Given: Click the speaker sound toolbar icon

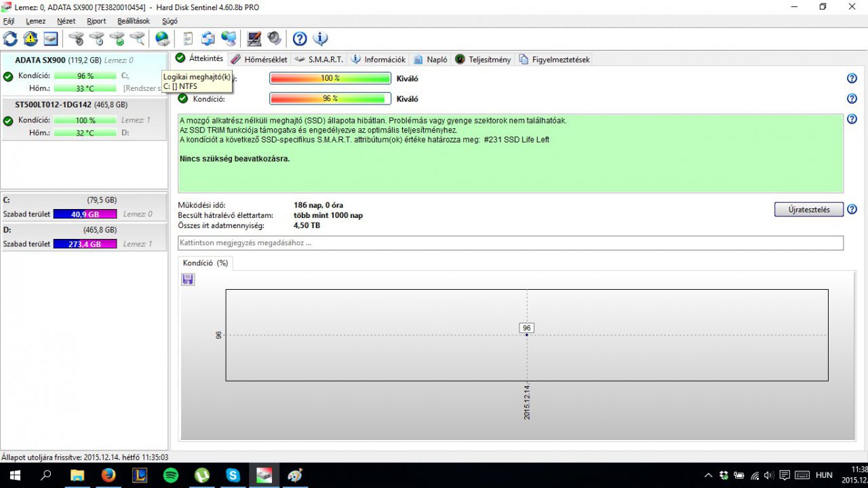Looking at the screenshot, I should pos(275,39).
